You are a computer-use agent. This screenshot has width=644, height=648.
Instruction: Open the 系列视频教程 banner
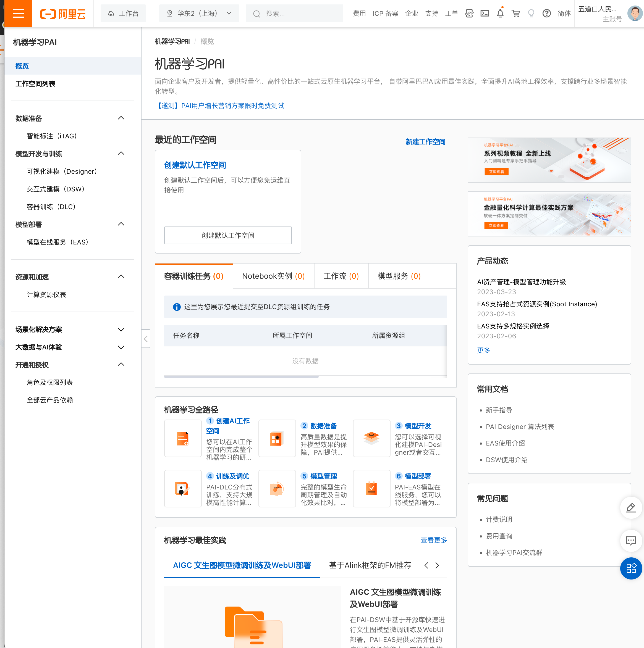549,160
